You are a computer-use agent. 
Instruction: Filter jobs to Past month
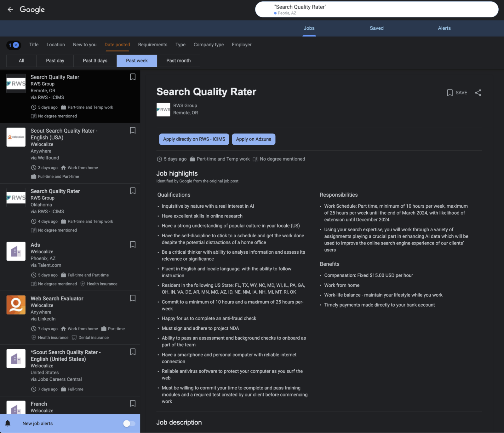(x=179, y=61)
